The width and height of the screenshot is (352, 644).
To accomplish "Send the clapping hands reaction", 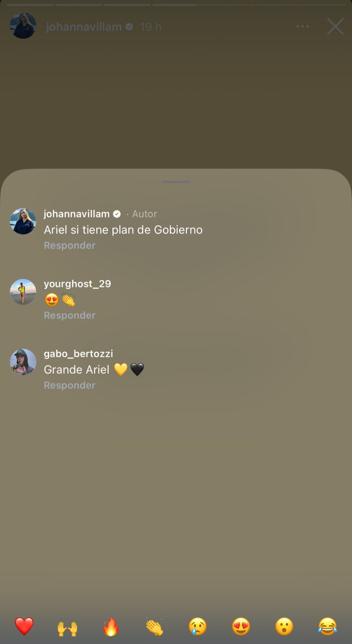I will 154,626.
